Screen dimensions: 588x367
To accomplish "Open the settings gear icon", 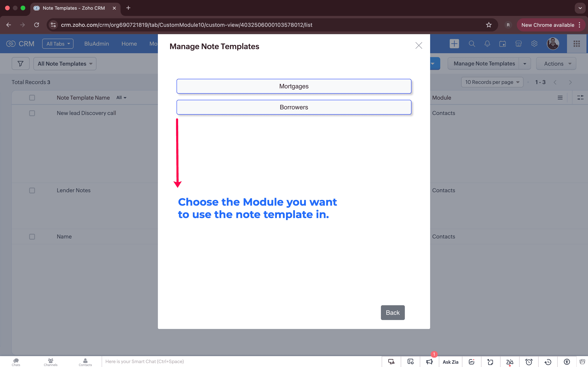I will tap(534, 44).
